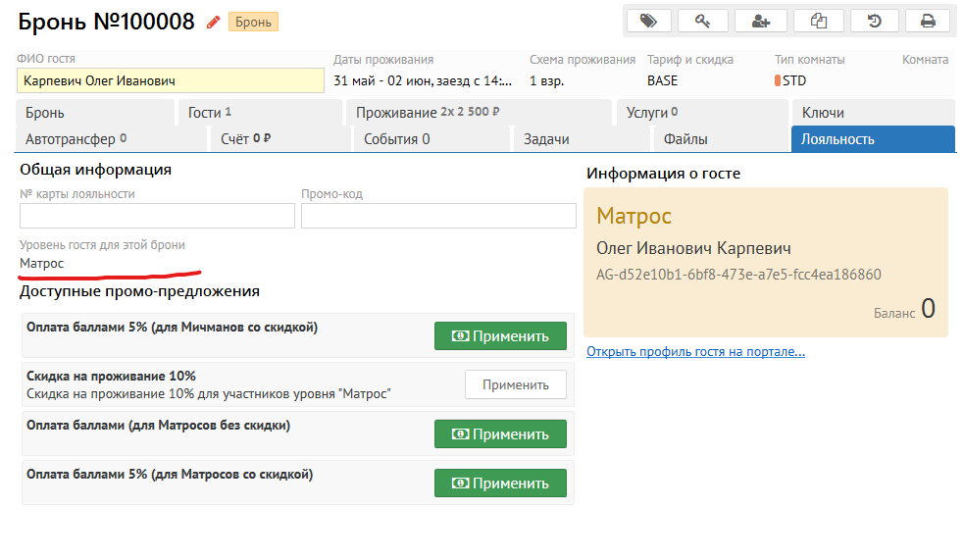
Task: Apply Оплата баллами 5% для Мичманов offer
Action: (500, 335)
